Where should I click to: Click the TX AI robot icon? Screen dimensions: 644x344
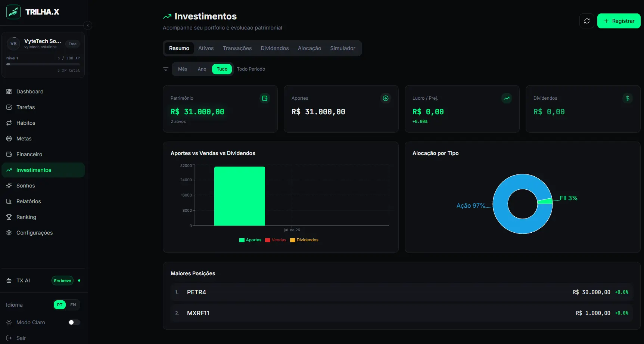[x=9, y=281]
